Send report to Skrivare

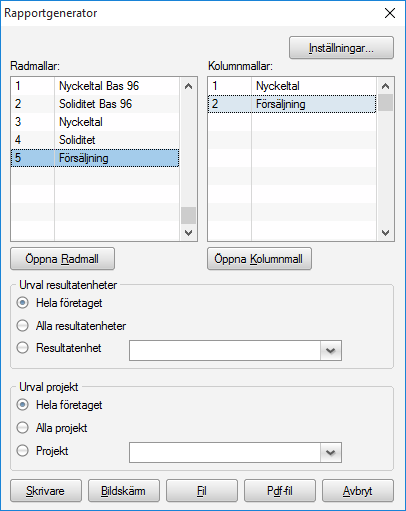coord(46,491)
